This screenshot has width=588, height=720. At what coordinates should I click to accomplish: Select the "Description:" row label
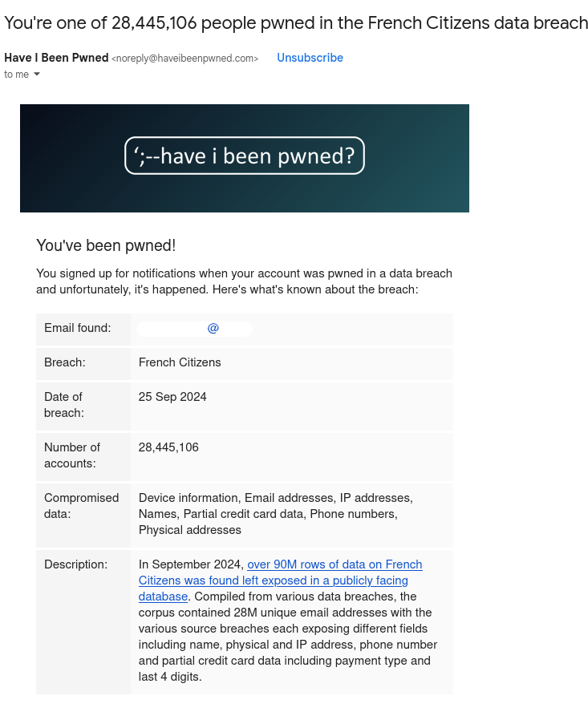click(75, 564)
